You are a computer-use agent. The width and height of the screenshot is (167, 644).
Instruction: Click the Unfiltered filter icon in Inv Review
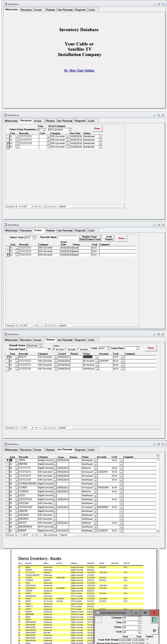[45, 535]
